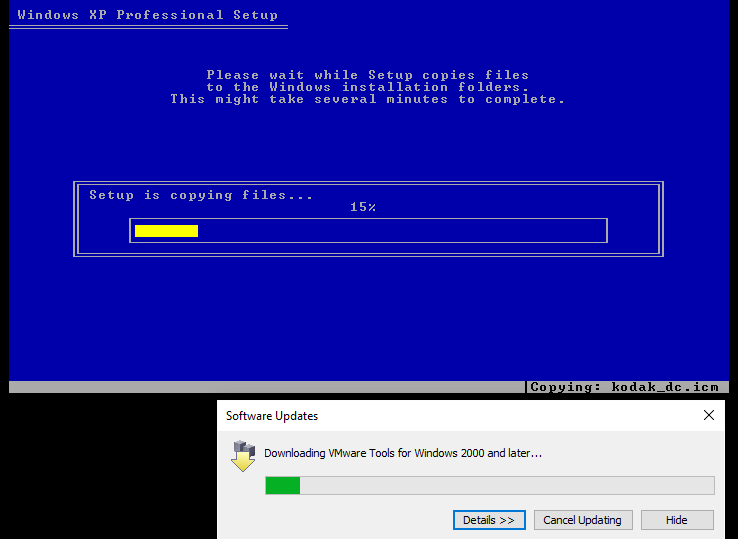Click the 'Setup is copying files...' text
The image size is (738, 539).
201,195
